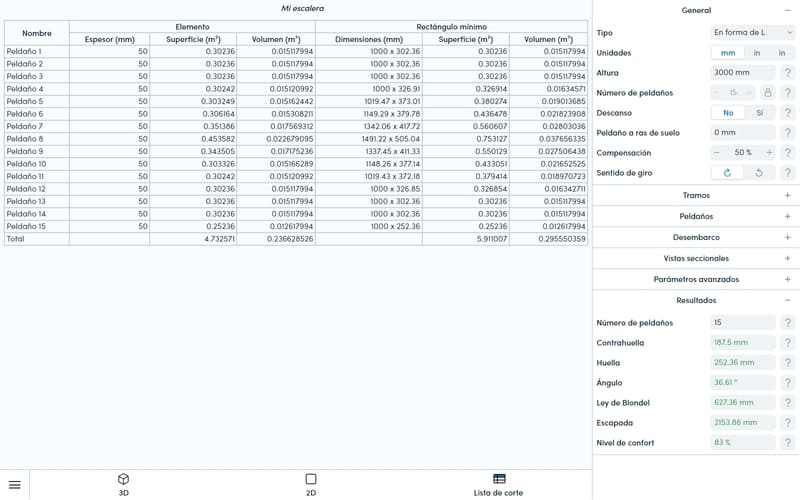Click the Contrahuella value 187.5 mm
This screenshot has width=800, height=500.
coord(743,342)
